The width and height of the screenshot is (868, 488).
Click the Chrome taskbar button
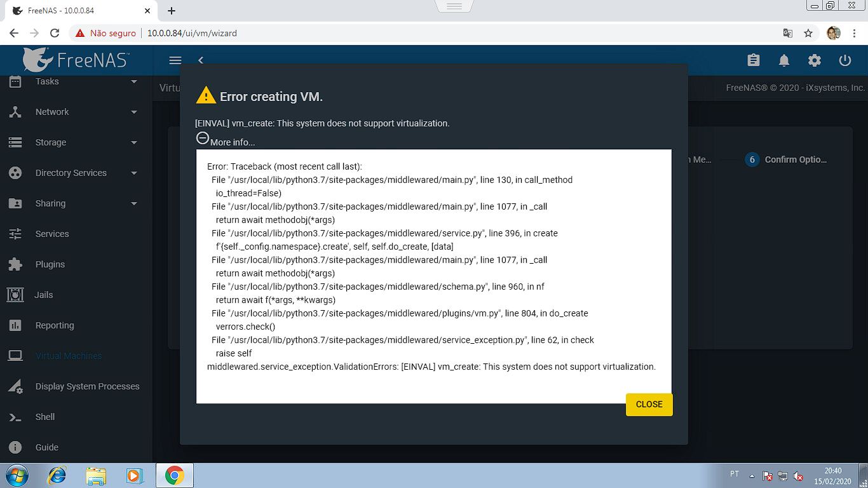pos(175,475)
